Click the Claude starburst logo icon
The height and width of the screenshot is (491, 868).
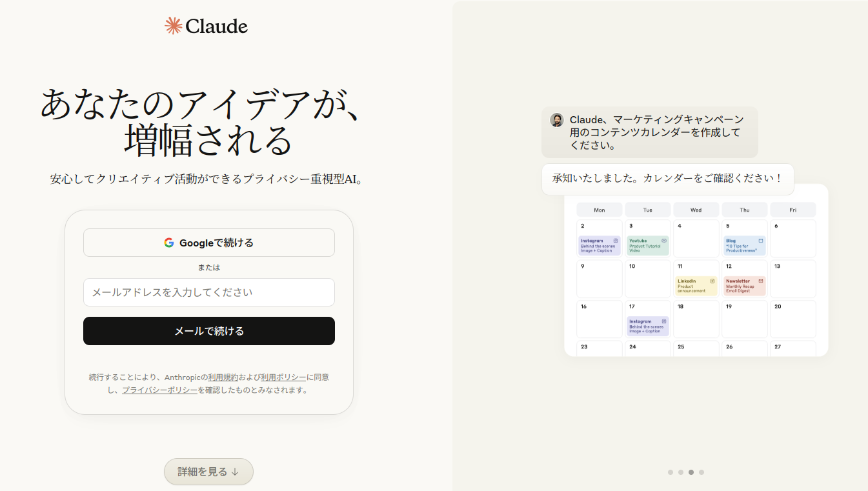[174, 25]
